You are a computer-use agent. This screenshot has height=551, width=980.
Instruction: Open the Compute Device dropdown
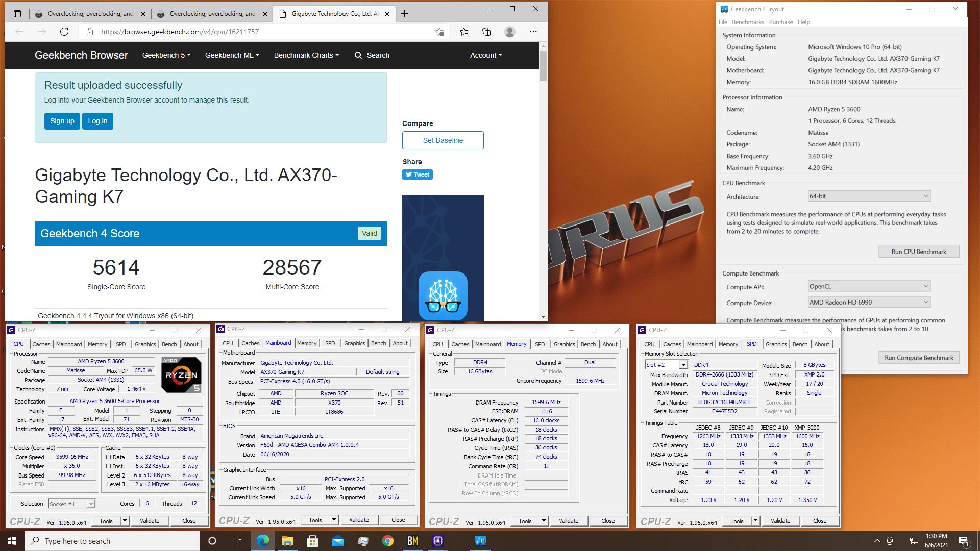[x=869, y=302]
